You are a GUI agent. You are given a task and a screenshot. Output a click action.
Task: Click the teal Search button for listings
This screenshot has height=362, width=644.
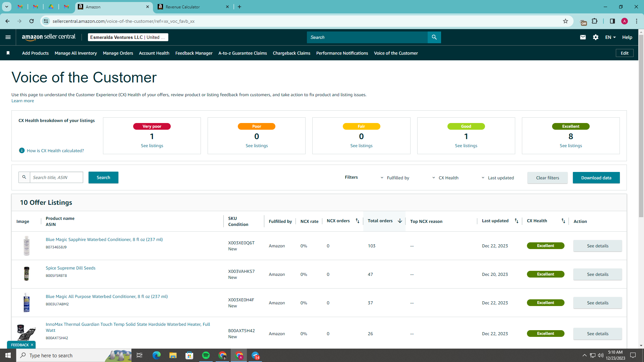tap(103, 178)
